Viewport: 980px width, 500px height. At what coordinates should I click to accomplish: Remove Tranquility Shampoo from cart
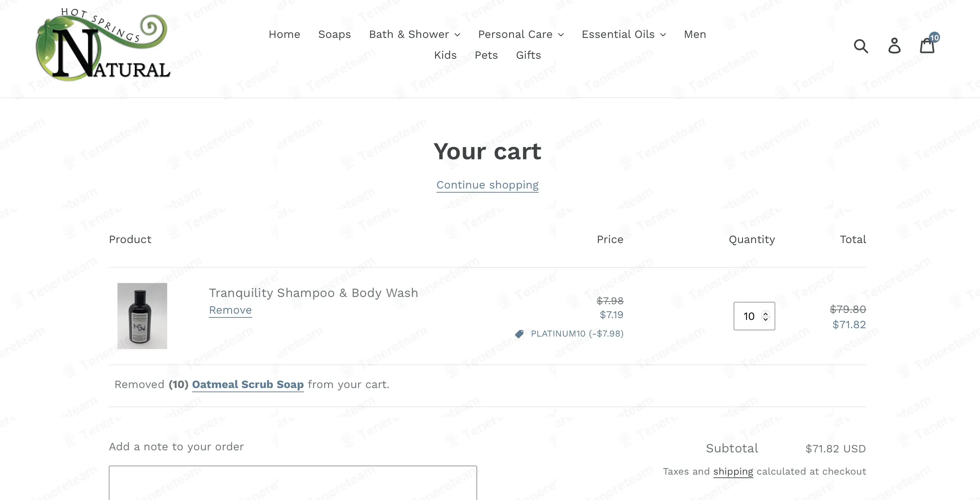pos(230,310)
